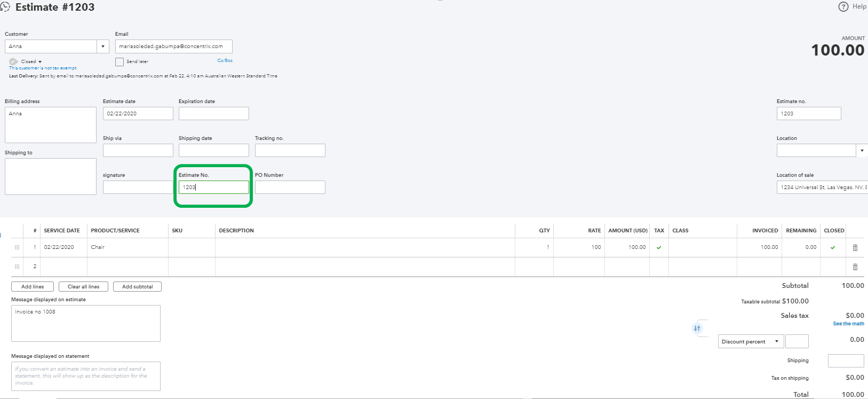Open the See the math link
This screenshot has width=868, height=399.
[848, 324]
